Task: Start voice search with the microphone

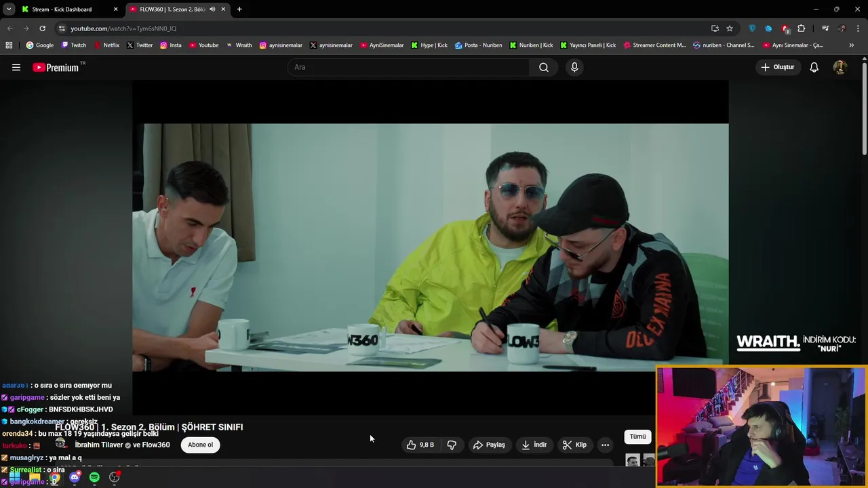Action: point(574,67)
